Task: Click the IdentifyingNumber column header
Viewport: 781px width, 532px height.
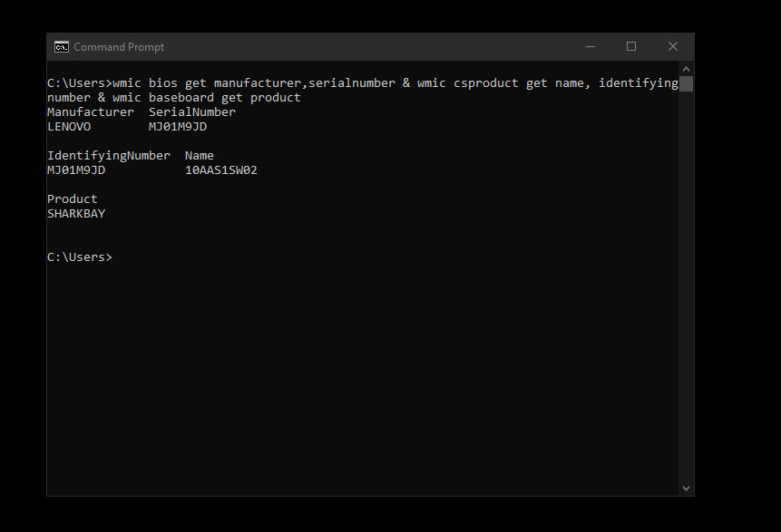Action: (x=109, y=156)
